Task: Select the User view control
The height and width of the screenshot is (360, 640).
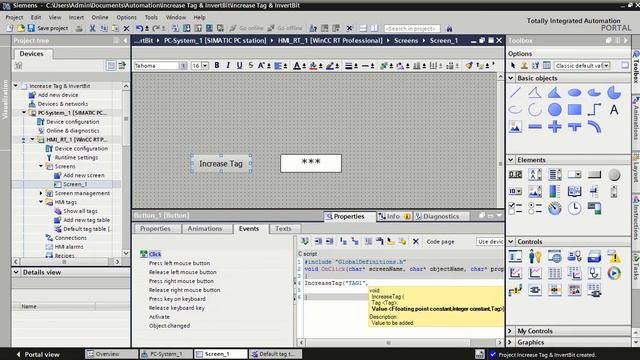Action: point(535,256)
